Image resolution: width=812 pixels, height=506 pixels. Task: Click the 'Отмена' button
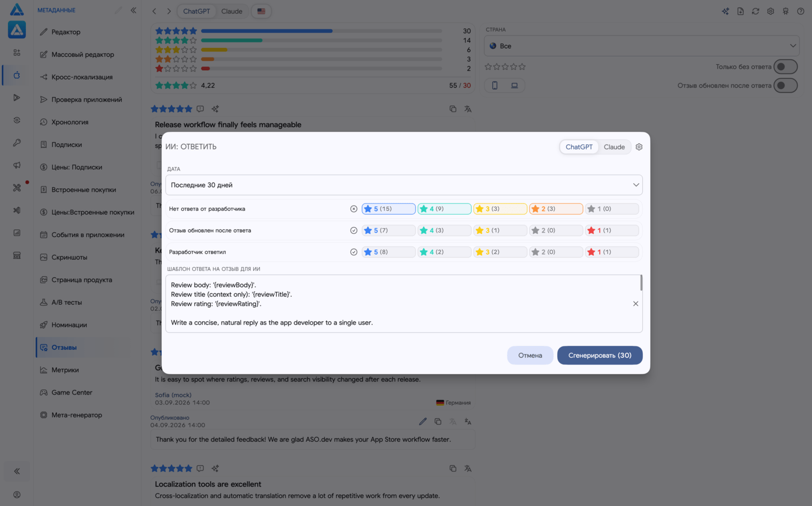(x=530, y=356)
